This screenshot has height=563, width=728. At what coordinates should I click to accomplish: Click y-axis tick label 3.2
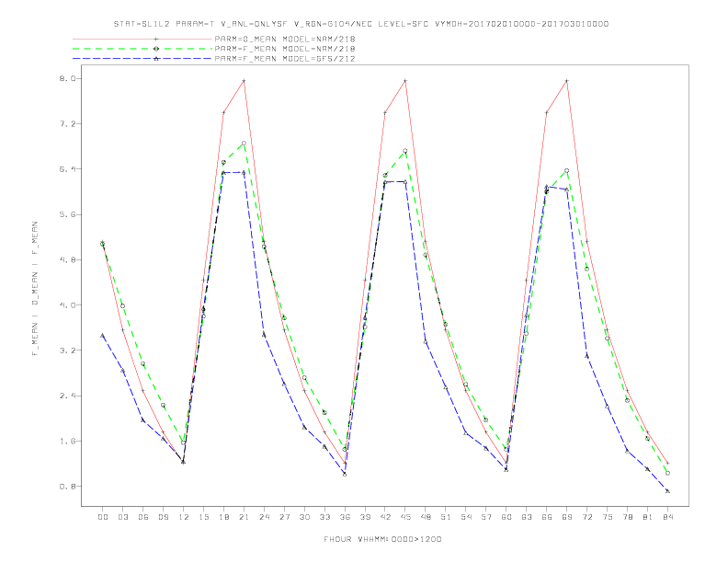(67, 350)
